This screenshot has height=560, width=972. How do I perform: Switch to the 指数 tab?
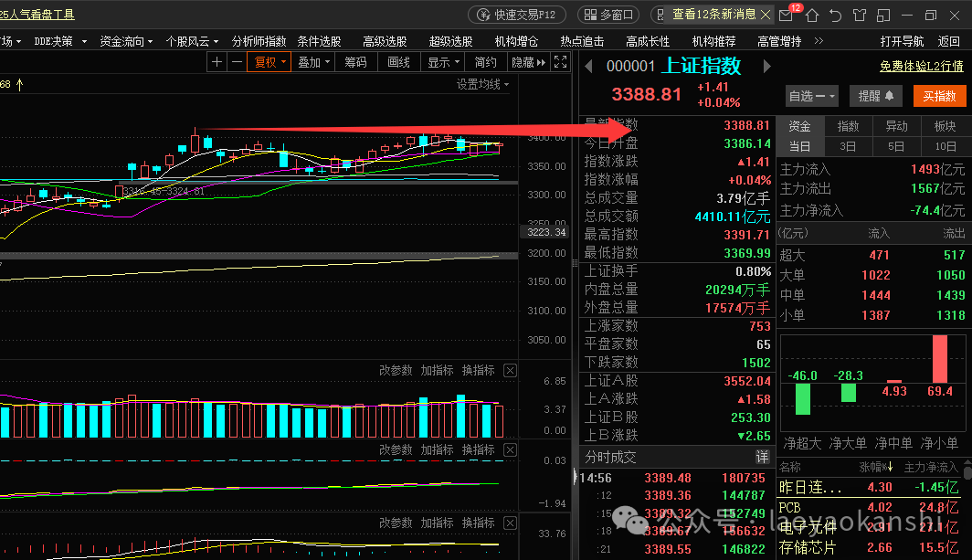[848, 126]
